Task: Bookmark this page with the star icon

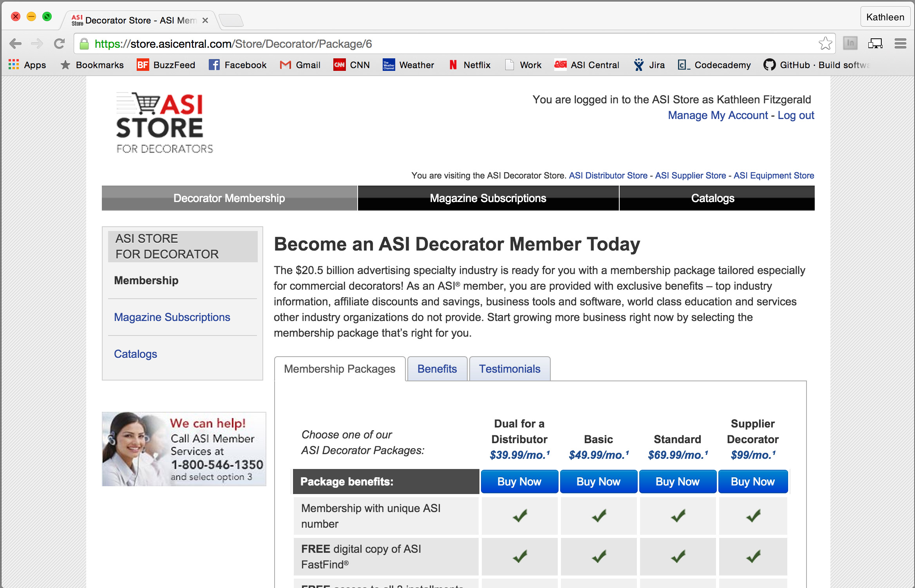Action: pyautogui.click(x=826, y=43)
